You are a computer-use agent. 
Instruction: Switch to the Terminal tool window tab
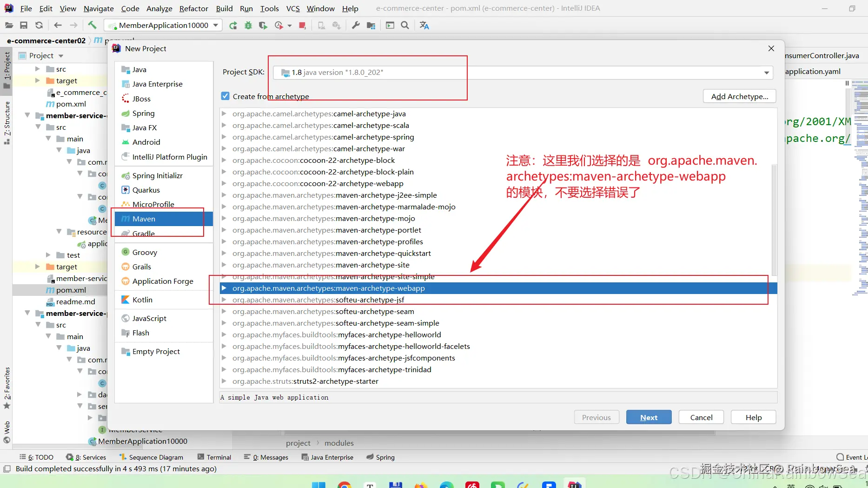214,457
